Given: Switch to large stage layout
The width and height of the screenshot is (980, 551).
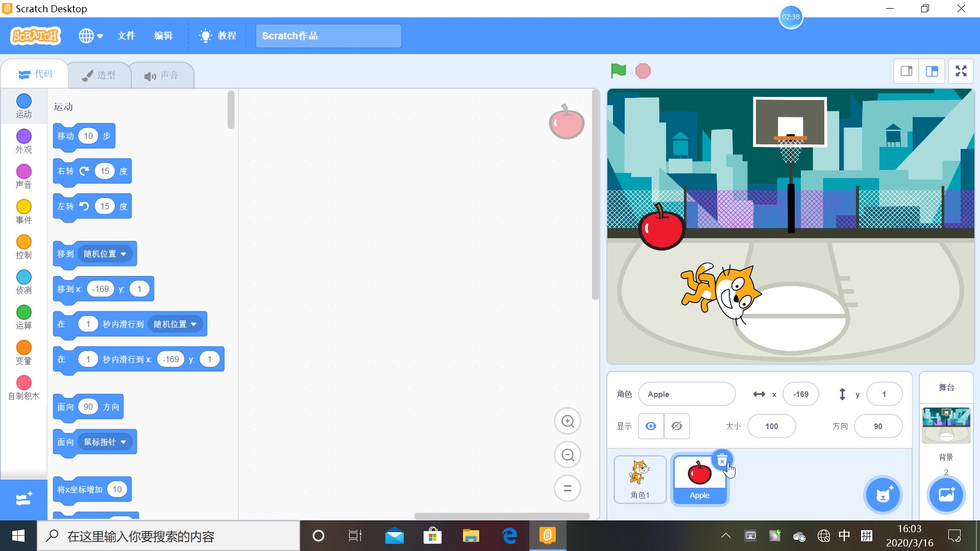Looking at the screenshot, I should click(932, 71).
